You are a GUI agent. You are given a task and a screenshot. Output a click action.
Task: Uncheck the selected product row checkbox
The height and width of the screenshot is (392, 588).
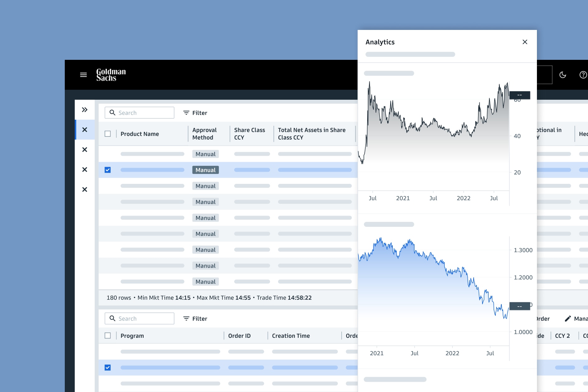point(108,170)
